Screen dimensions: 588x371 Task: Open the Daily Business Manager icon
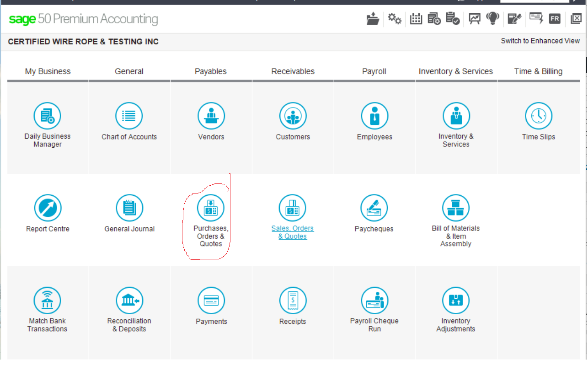[48, 116]
